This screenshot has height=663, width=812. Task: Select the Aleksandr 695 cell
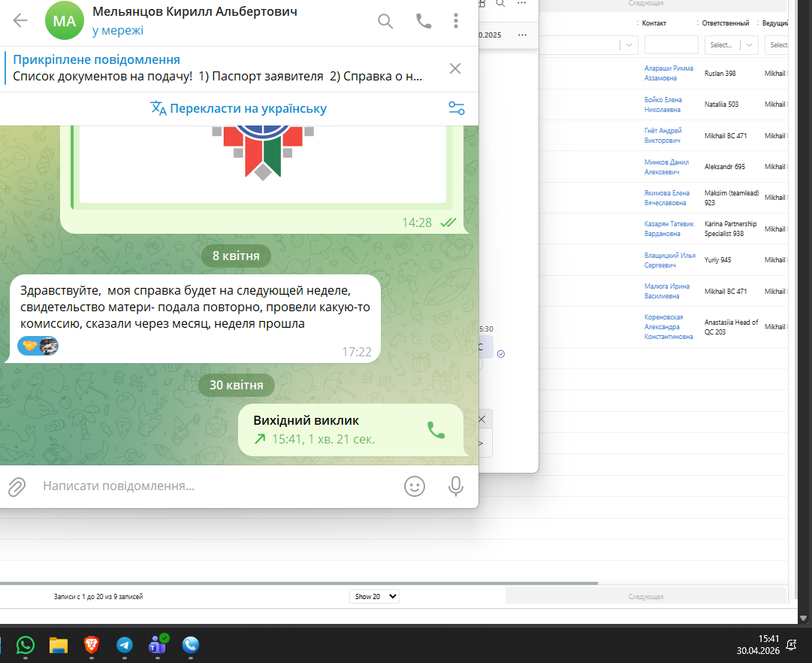(724, 166)
